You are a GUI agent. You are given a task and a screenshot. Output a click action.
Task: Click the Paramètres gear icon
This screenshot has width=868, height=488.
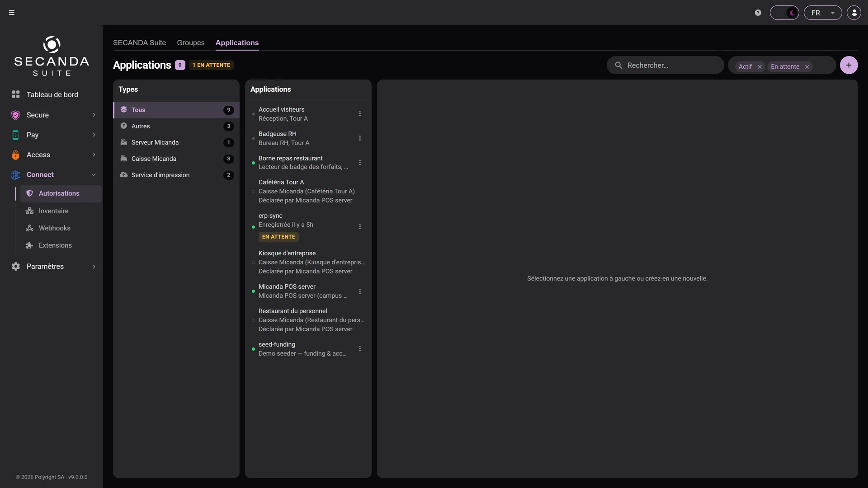click(x=16, y=267)
